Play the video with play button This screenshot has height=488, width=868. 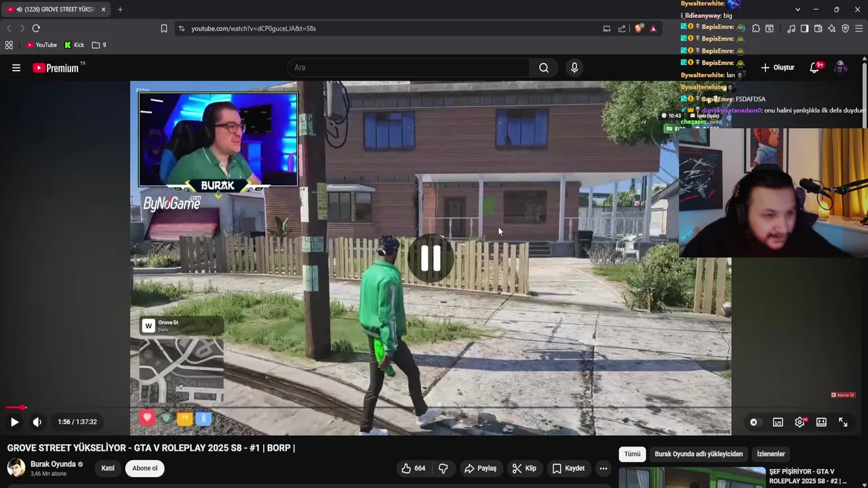click(14, 422)
